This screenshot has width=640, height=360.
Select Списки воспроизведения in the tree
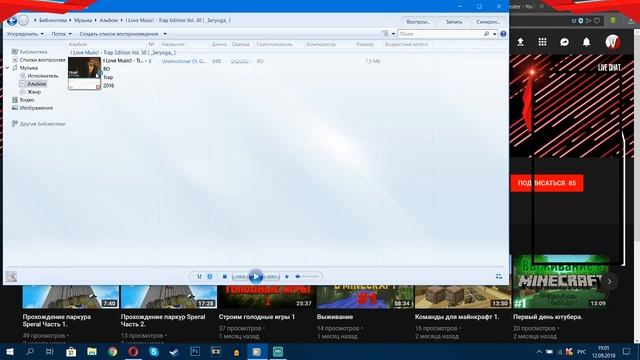point(39,60)
